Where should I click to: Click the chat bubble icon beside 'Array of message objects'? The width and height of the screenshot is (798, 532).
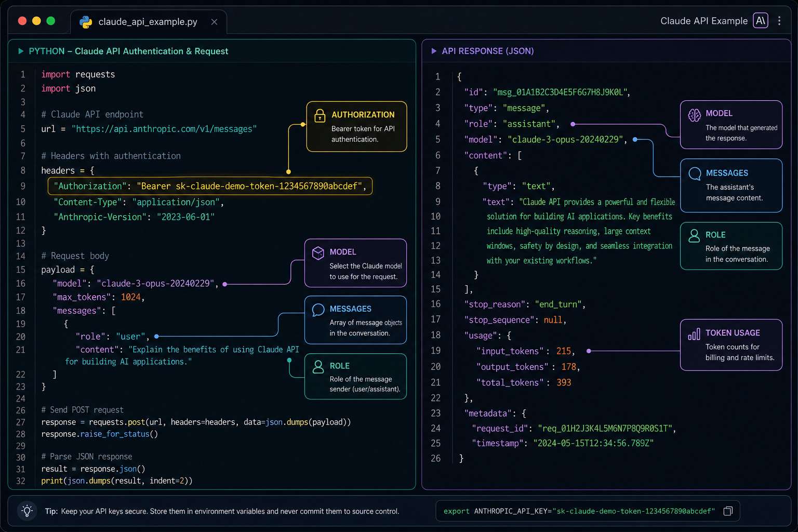[318, 310]
